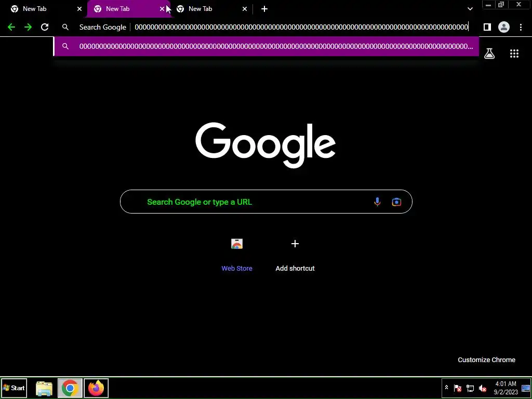Open a new tab with plus button
532x399 pixels.
point(264,9)
